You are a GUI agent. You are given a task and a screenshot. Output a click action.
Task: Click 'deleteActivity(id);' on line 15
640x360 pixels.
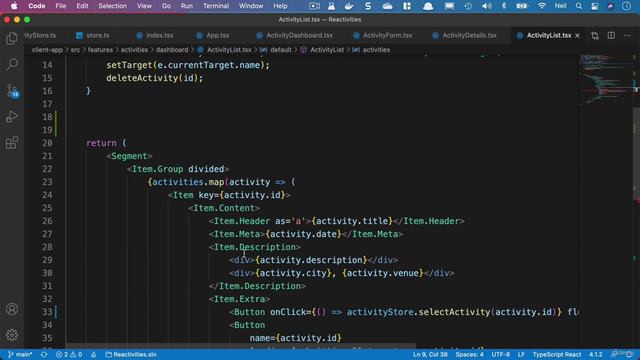tap(154, 78)
